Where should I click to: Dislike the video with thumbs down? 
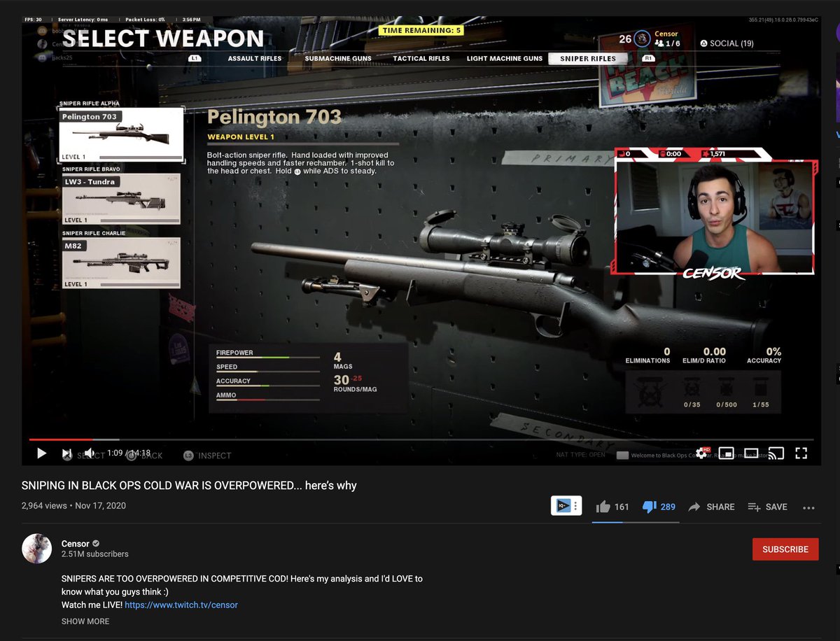pyautogui.click(x=649, y=507)
